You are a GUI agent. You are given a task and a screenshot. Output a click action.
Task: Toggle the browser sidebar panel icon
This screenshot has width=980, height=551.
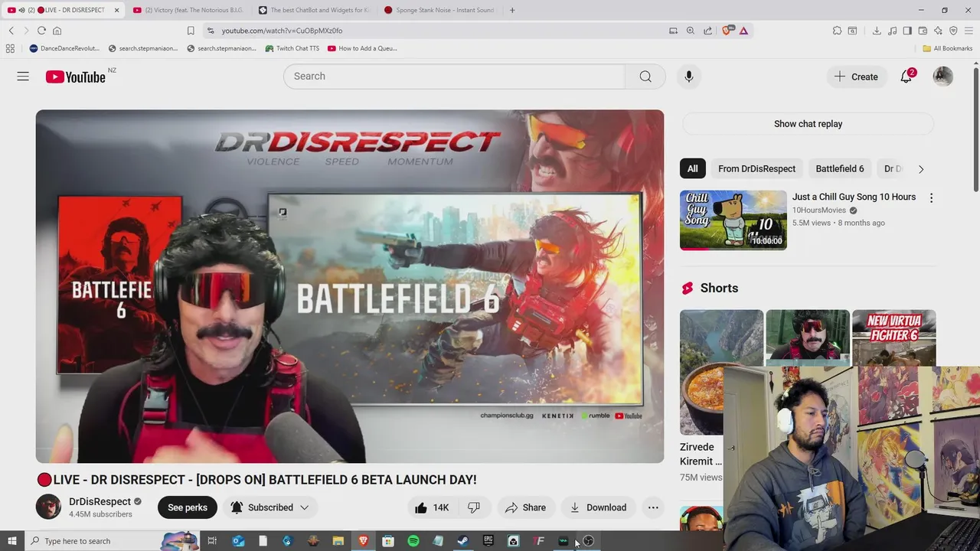[x=907, y=31]
